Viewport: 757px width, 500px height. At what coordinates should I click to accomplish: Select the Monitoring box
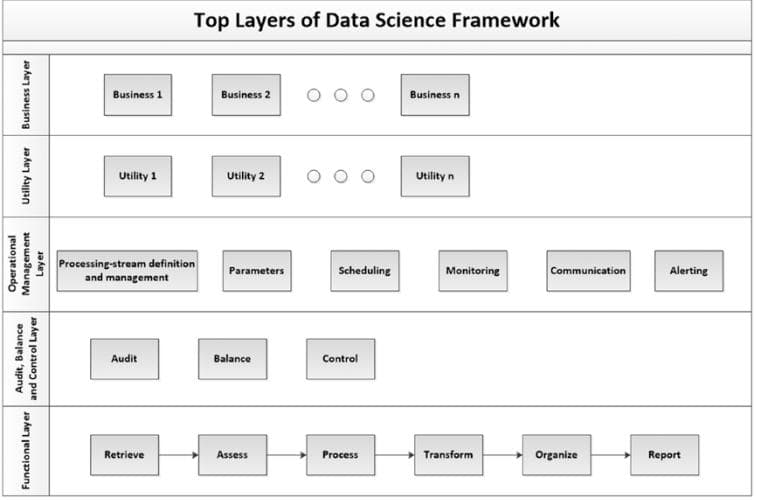tap(473, 271)
